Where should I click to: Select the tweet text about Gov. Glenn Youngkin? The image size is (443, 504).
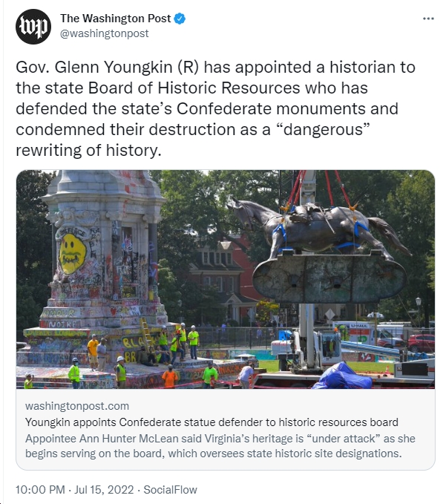pos(215,108)
